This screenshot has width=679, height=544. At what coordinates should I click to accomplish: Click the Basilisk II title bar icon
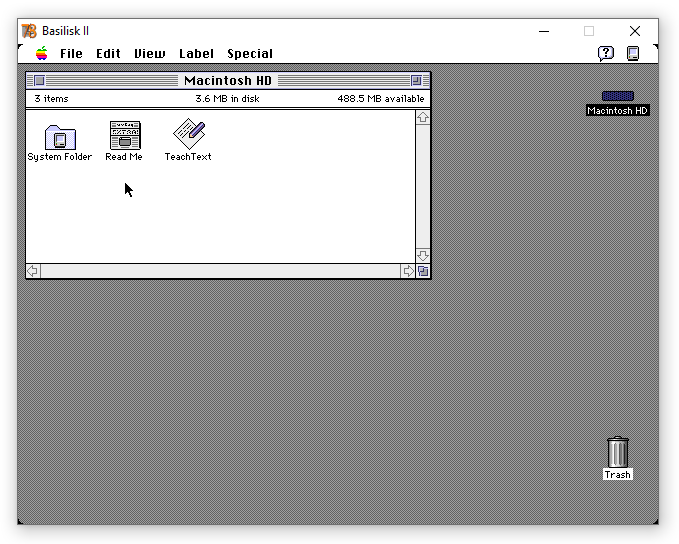29,31
